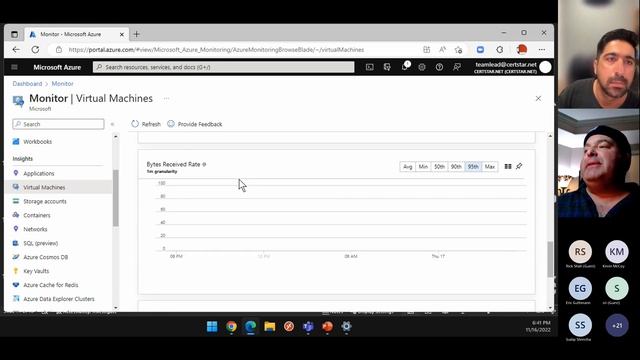Collapse the Monitor sidebar menu chevron
Viewport: 640px width, 360px height.
pyautogui.click(x=112, y=124)
